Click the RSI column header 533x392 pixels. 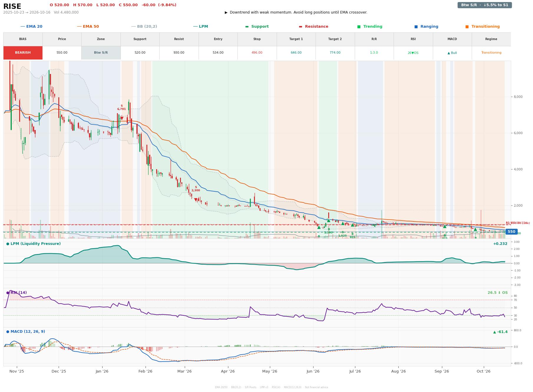pos(413,39)
